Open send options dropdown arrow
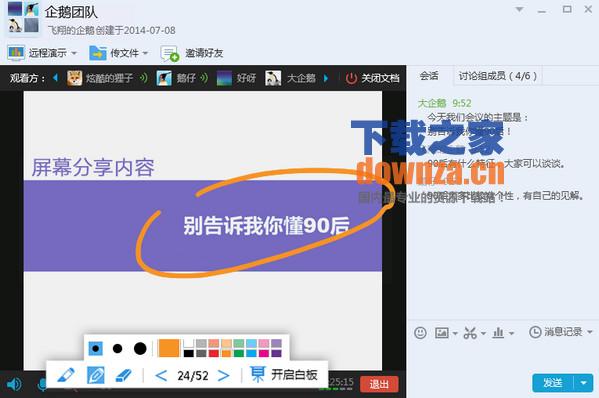 [583, 383]
